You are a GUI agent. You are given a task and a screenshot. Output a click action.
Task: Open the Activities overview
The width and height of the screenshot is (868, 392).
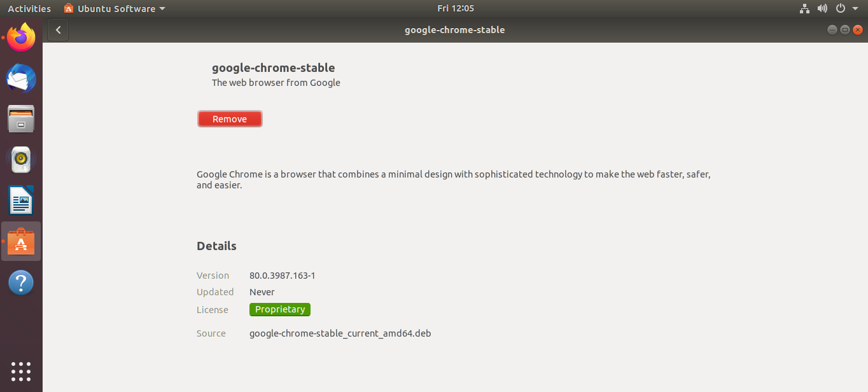coord(29,9)
